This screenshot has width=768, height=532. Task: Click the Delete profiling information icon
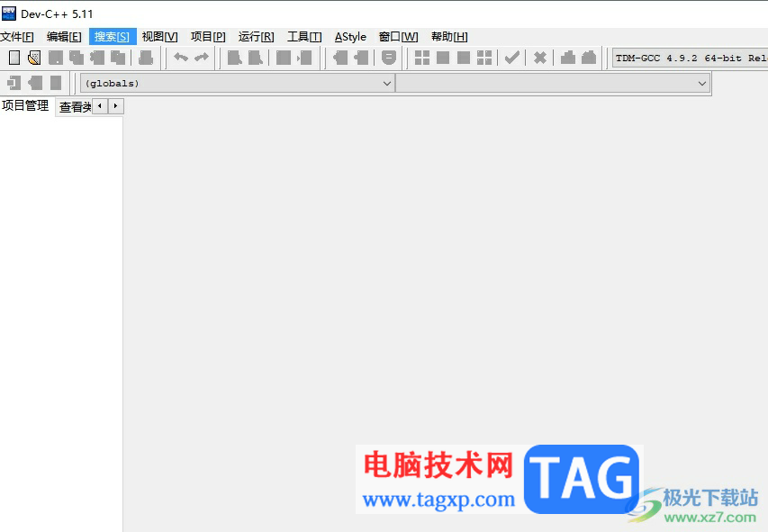point(589,58)
